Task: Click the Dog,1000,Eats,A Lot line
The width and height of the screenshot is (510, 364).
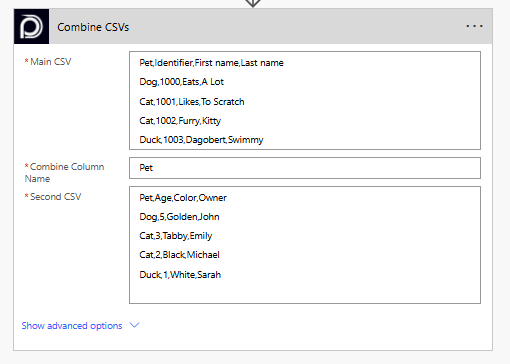Action: click(181, 82)
